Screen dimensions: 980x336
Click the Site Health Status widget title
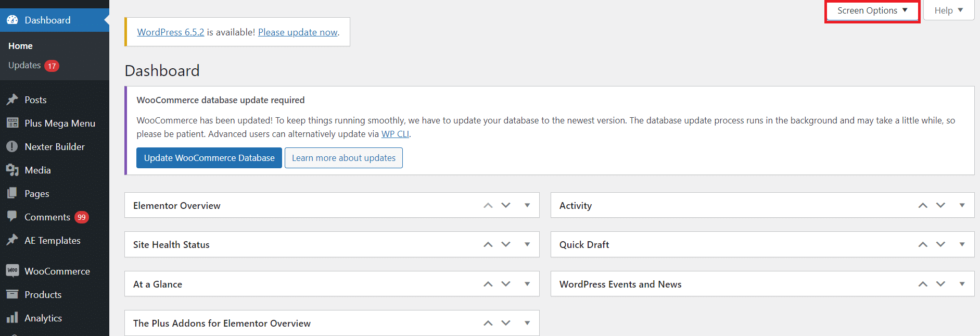pyautogui.click(x=171, y=244)
